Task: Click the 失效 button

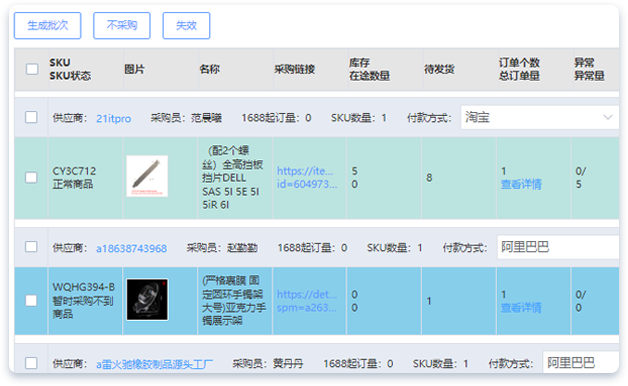Action: point(186,26)
